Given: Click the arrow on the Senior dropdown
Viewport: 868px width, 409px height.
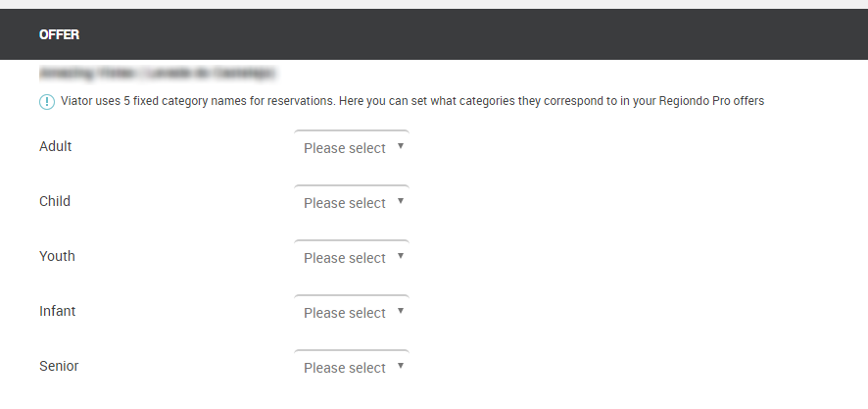Looking at the screenshot, I should [x=401, y=367].
